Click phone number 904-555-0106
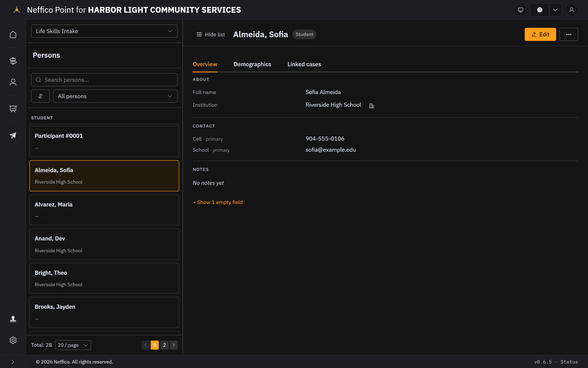The width and height of the screenshot is (588, 368). click(x=325, y=138)
